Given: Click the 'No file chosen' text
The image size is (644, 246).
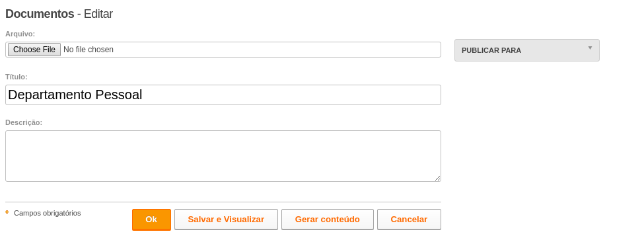Looking at the screenshot, I should point(89,50).
